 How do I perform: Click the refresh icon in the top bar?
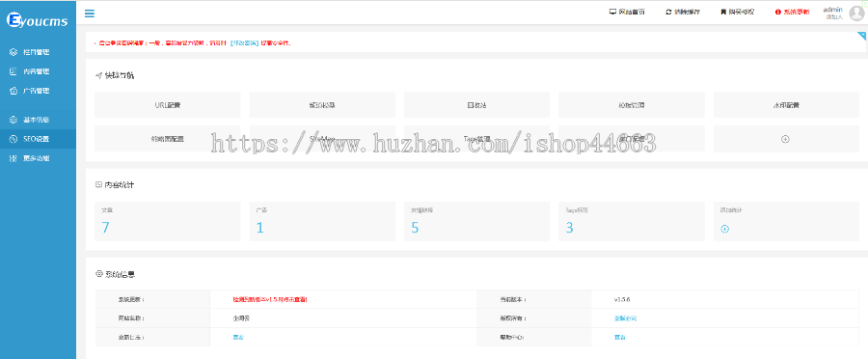click(x=668, y=12)
